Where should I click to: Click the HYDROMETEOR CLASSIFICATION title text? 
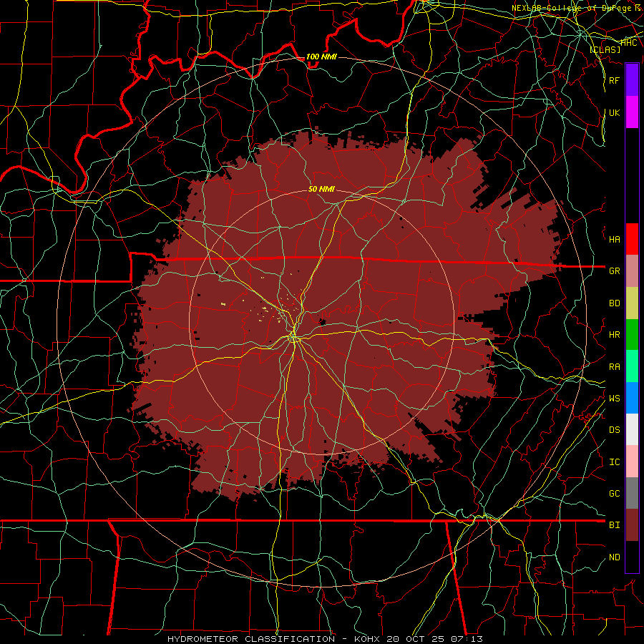click(251, 639)
